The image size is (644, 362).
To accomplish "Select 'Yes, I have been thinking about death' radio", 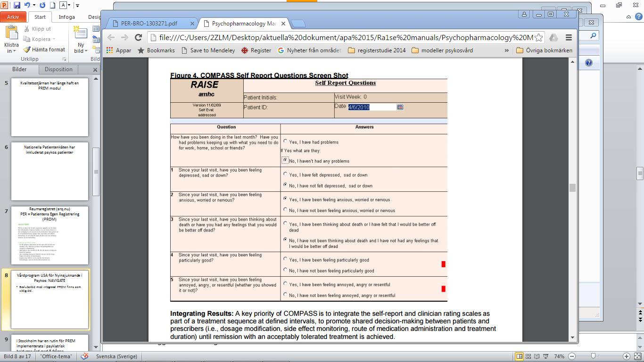I will [x=285, y=223].
